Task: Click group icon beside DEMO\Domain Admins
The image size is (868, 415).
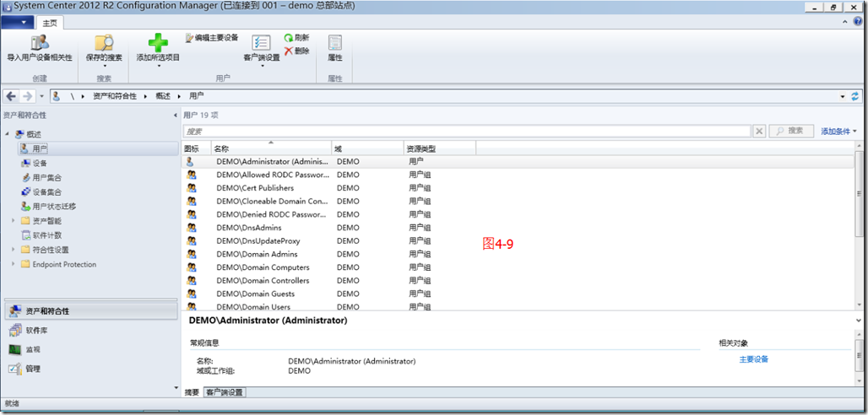Action: click(192, 254)
